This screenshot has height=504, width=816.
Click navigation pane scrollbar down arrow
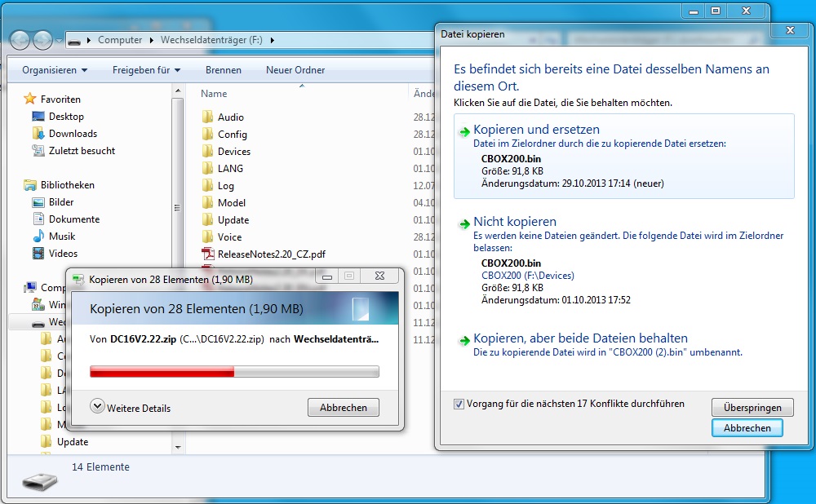(x=177, y=447)
